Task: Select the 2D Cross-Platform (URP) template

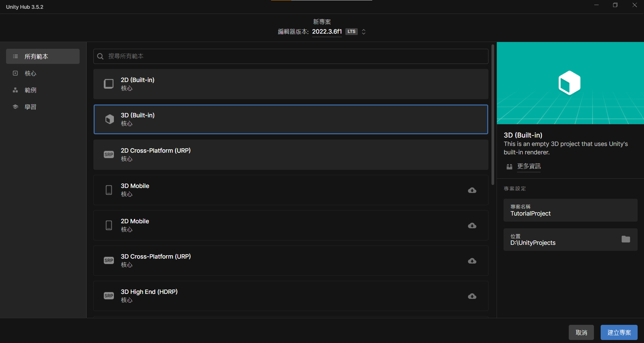Action: pos(291,155)
